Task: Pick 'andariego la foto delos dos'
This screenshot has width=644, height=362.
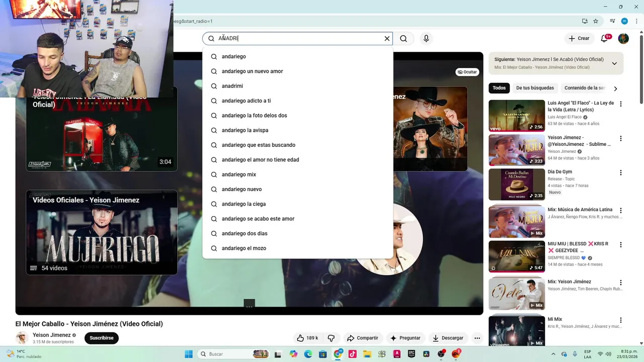Action: pos(298,116)
